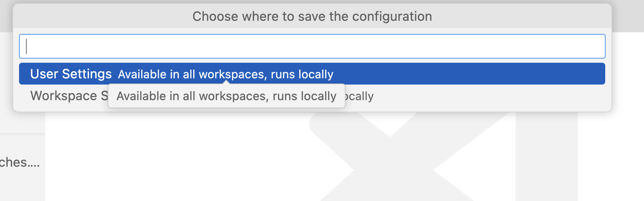Viewport: 644px width, 201px height.
Task: Click 'runs locally' in the selected row
Action: (x=302, y=74)
